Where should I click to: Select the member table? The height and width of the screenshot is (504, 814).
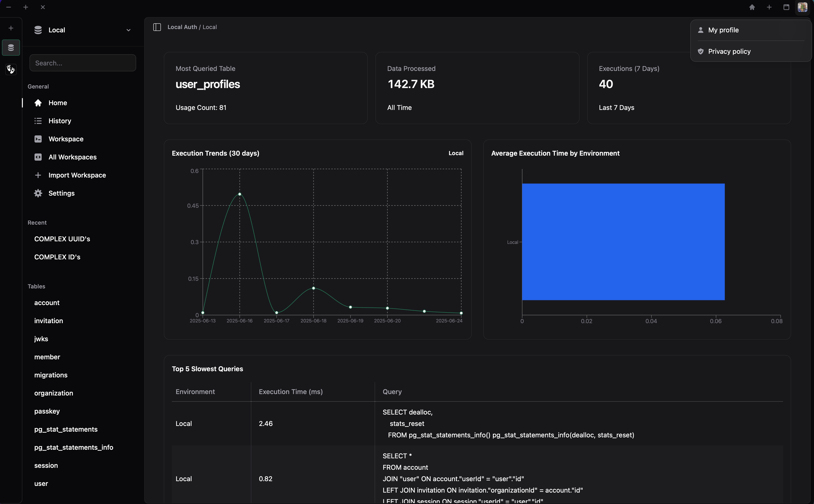click(47, 357)
